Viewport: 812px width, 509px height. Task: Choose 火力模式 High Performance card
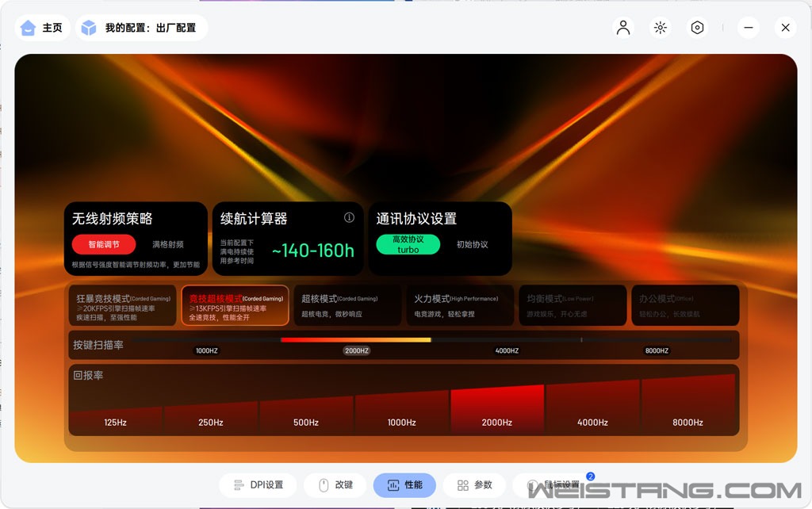click(x=457, y=306)
